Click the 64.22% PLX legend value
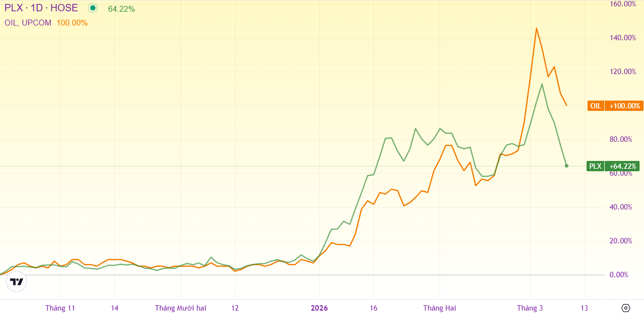The width and height of the screenshot is (644, 315). (121, 9)
